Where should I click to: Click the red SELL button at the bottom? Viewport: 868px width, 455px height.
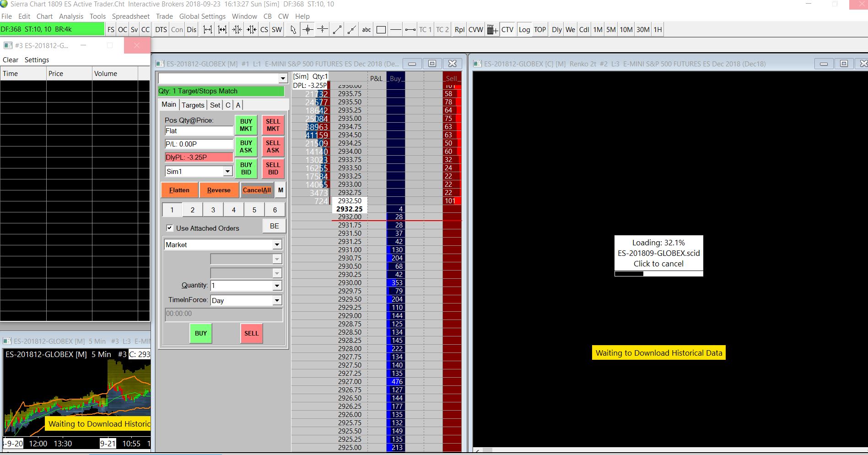coord(251,333)
